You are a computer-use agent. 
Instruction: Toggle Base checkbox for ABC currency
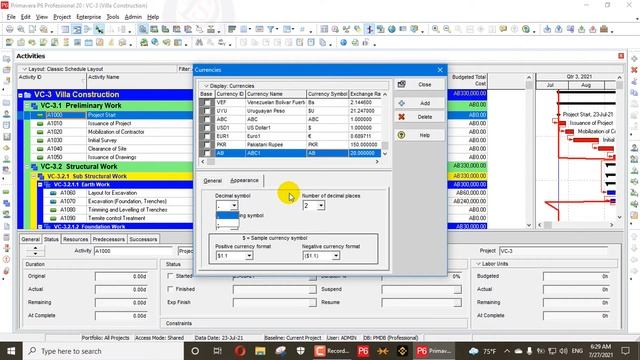(207, 120)
